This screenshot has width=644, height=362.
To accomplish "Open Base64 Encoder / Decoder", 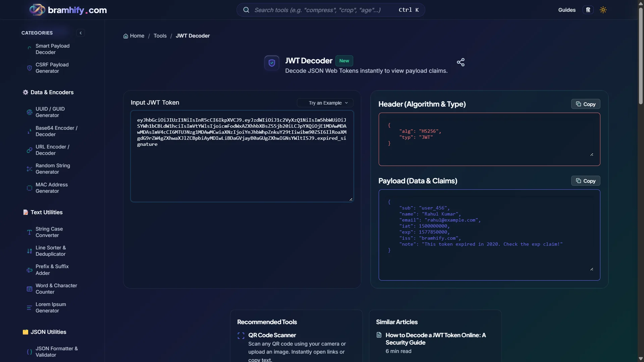I will tap(56, 131).
